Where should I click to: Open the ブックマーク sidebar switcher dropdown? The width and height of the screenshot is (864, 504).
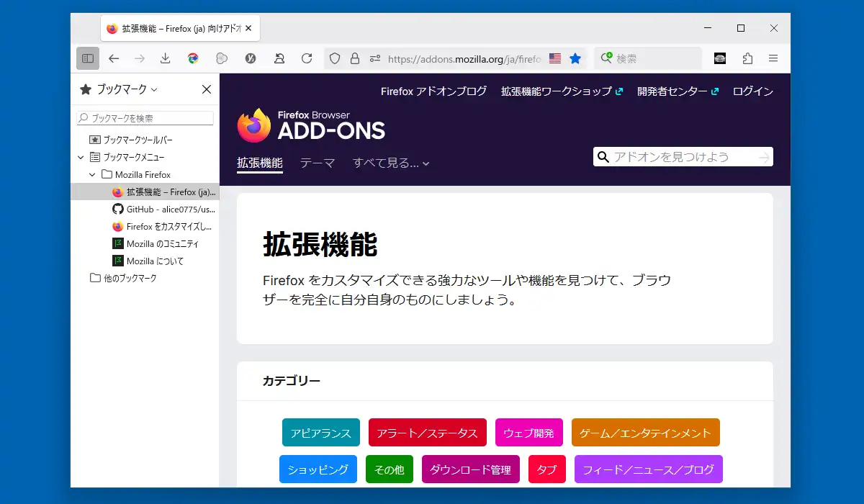[119, 89]
